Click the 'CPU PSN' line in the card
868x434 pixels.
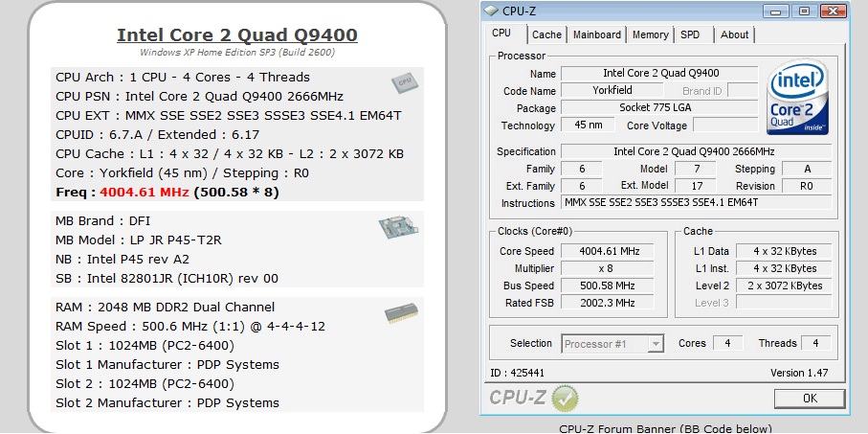199,97
